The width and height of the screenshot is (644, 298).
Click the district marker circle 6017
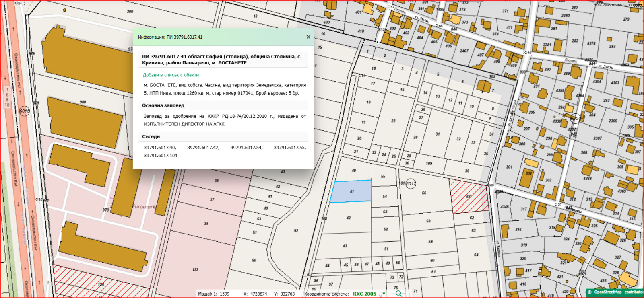point(411,183)
